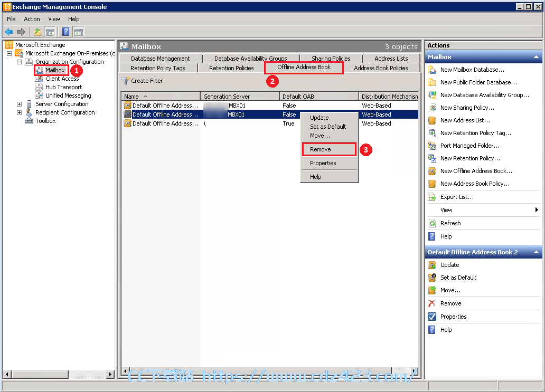Switch to the Database Management tab
This screenshot has width=545, height=392.
pos(160,59)
